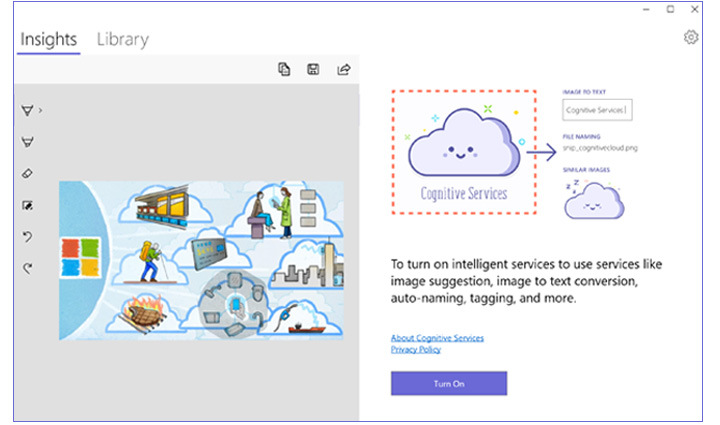
Task: Select the highlighter tool
Action: pos(27,142)
